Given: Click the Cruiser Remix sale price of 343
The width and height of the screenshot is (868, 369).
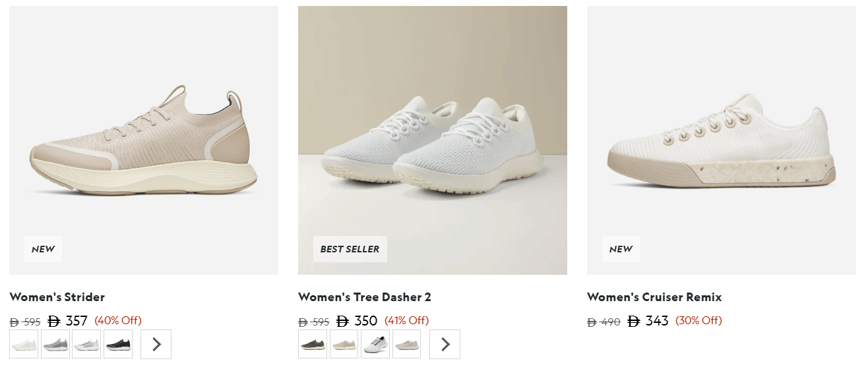Looking at the screenshot, I should [x=650, y=321].
